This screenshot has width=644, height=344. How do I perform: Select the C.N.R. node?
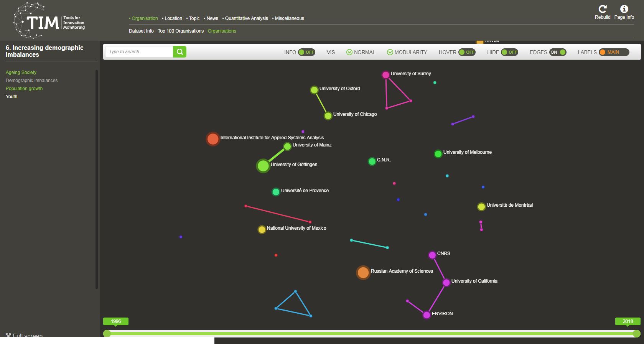(x=372, y=161)
